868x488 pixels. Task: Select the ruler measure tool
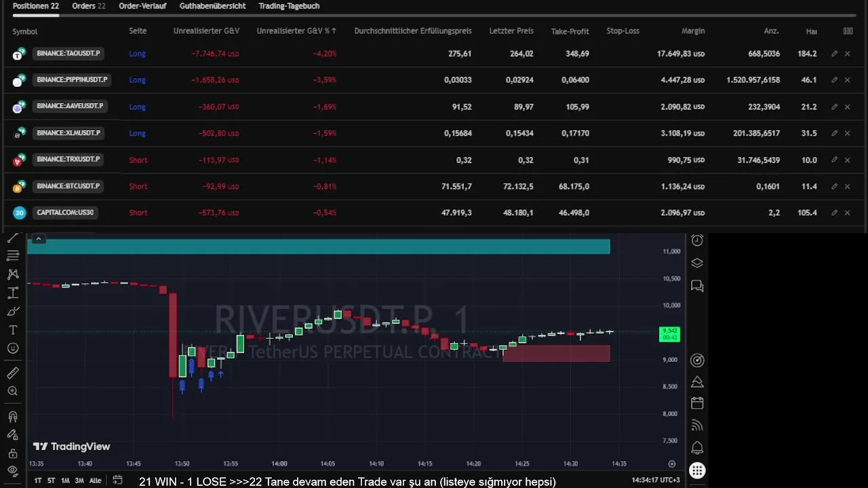[13, 373]
